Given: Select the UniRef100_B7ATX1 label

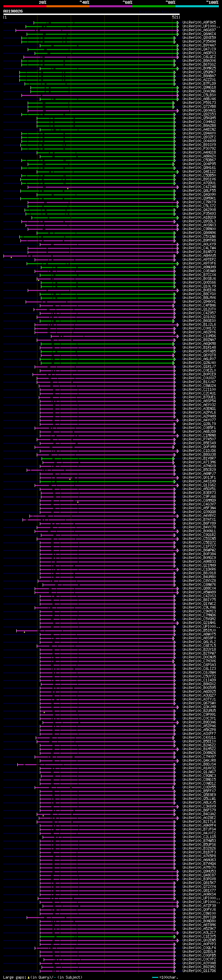Looking at the screenshot, I should (x=199, y=520).
